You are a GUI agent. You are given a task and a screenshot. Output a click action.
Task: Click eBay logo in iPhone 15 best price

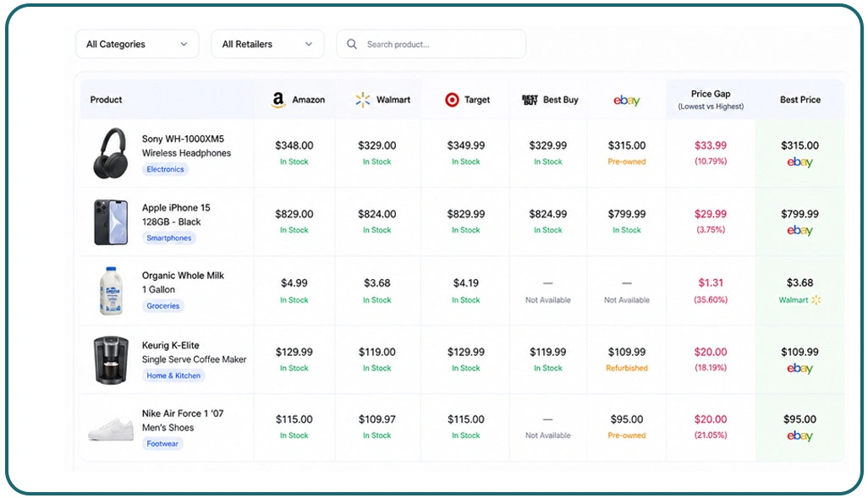(800, 230)
